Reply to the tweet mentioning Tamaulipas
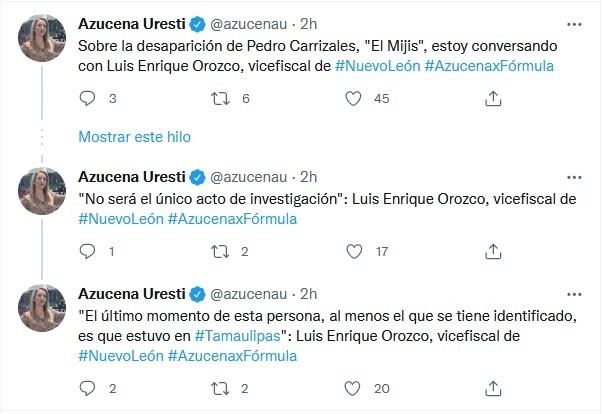The width and height of the screenshot is (603, 414). (x=87, y=388)
